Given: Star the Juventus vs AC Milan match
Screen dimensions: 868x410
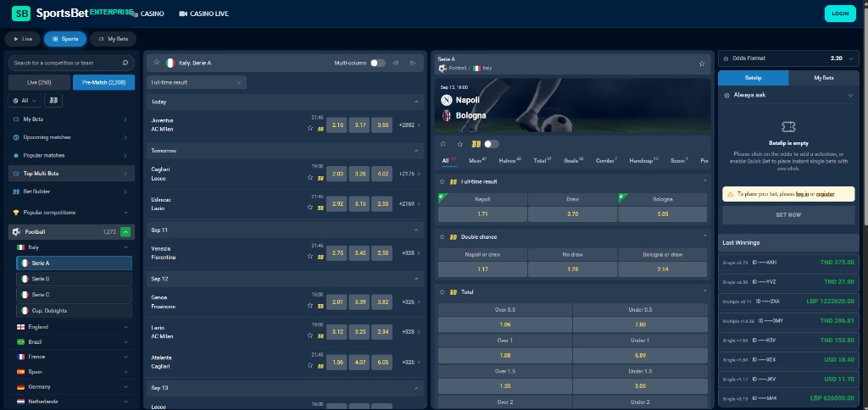Looking at the screenshot, I should (x=310, y=129).
